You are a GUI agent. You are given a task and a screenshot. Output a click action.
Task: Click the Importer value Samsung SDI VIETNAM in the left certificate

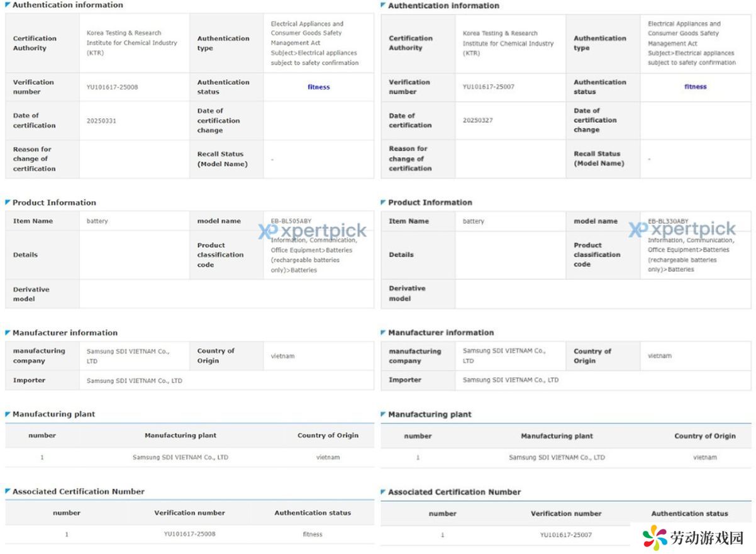tap(135, 381)
